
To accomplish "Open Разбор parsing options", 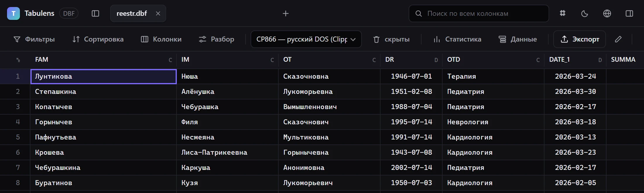I will (216, 39).
